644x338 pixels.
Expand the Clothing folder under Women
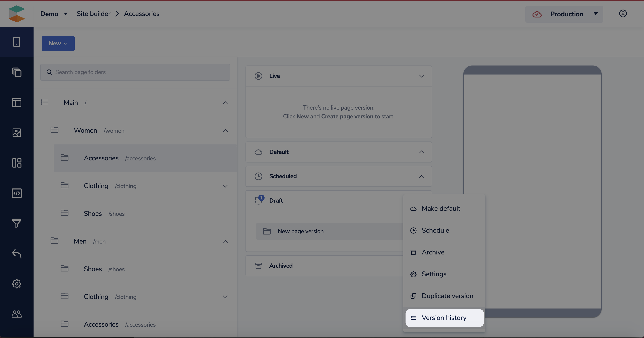[225, 186]
